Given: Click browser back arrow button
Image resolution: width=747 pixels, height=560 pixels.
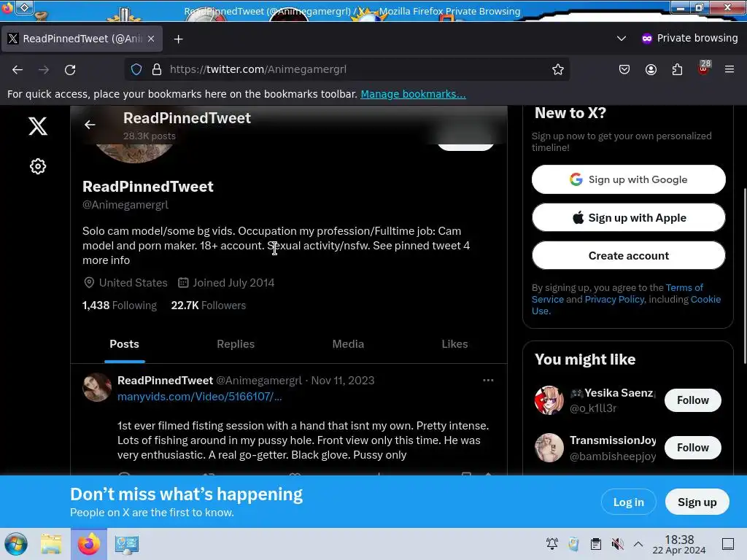Looking at the screenshot, I should (18, 69).
